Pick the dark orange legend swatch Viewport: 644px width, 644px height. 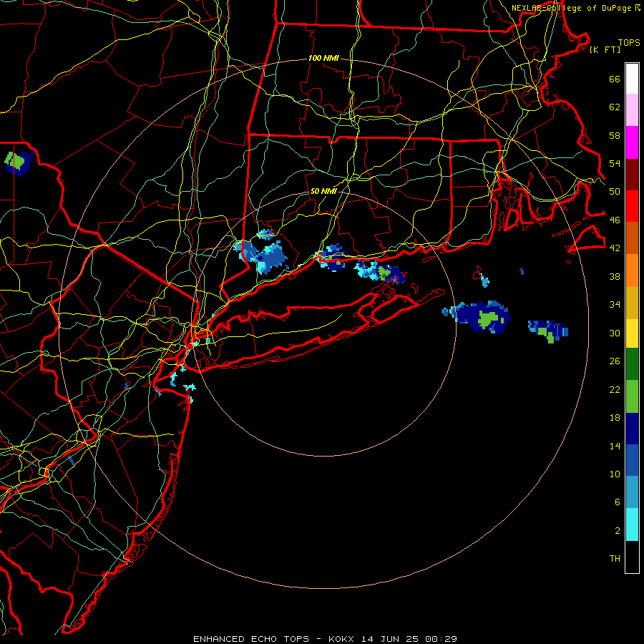632,238
